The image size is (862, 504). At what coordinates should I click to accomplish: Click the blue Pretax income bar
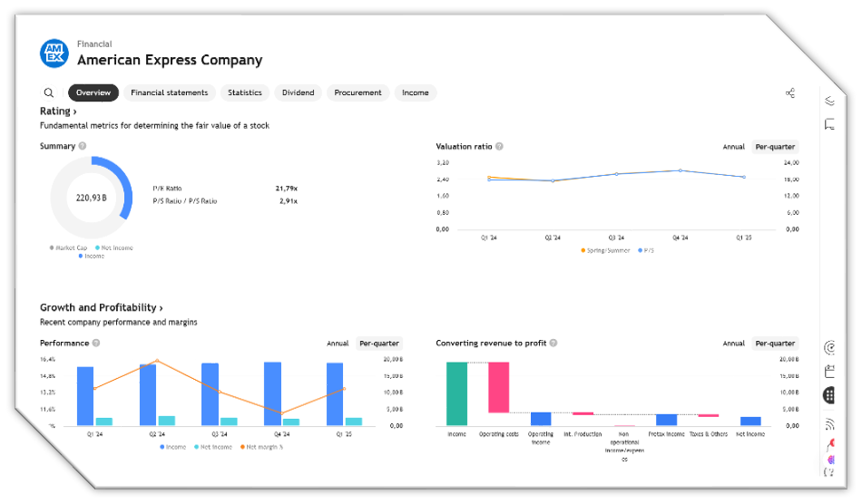[x=666, y=420]
